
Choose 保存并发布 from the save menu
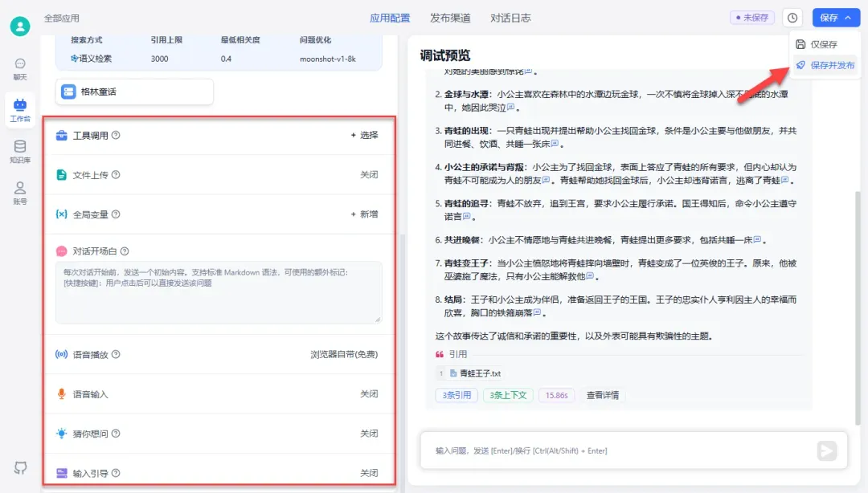coord(825,65)
